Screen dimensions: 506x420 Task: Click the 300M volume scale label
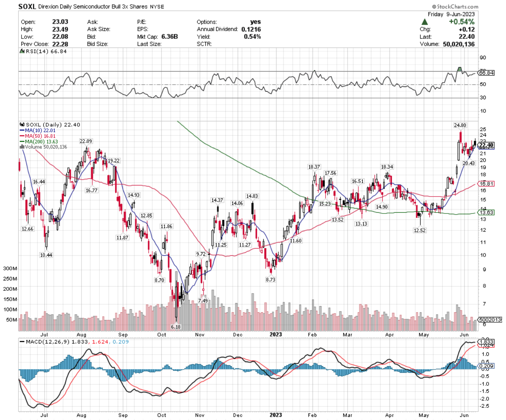click(x=10, y=268)
